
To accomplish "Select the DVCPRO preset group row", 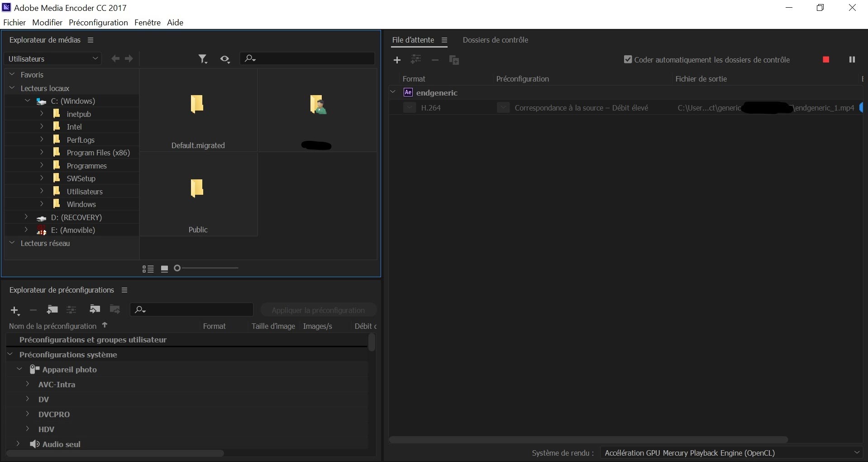I will coord(187,414).
